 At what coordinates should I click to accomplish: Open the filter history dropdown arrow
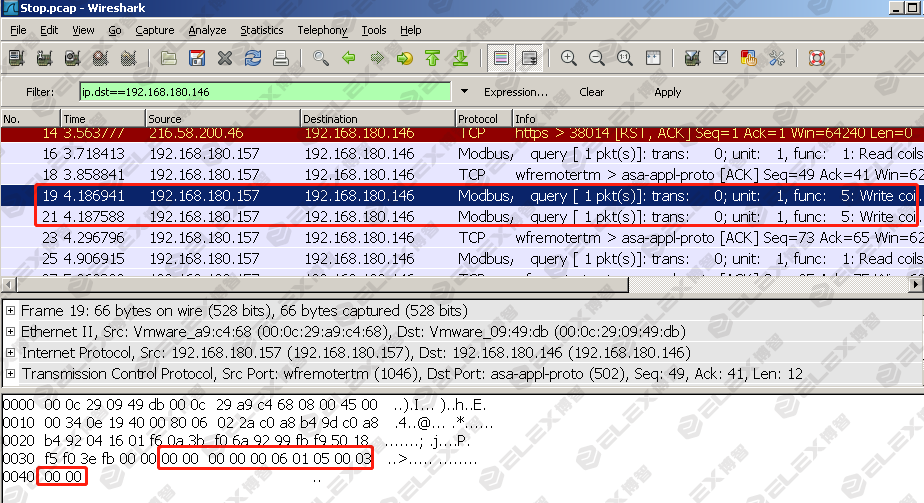465,92
